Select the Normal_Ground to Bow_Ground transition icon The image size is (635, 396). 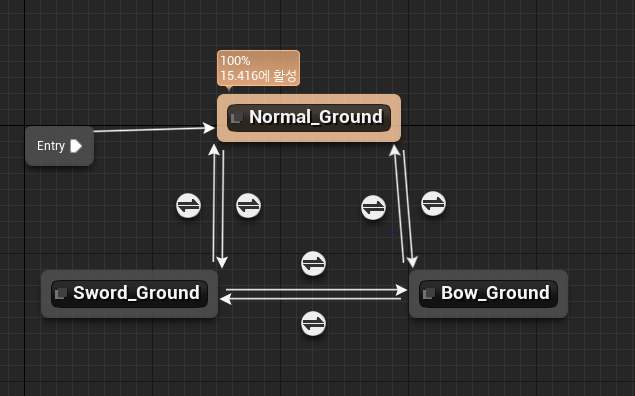click(433, 204)
